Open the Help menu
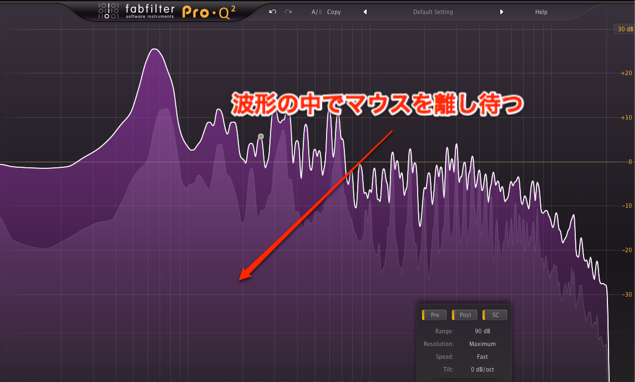This screenshot has height=382, width=635. point(541,12)
